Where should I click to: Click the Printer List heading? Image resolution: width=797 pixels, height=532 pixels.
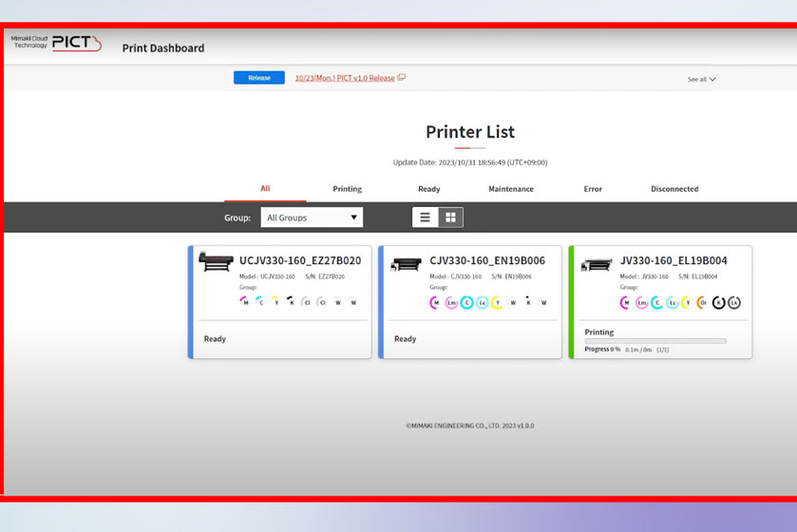click(x=470, y=132)
